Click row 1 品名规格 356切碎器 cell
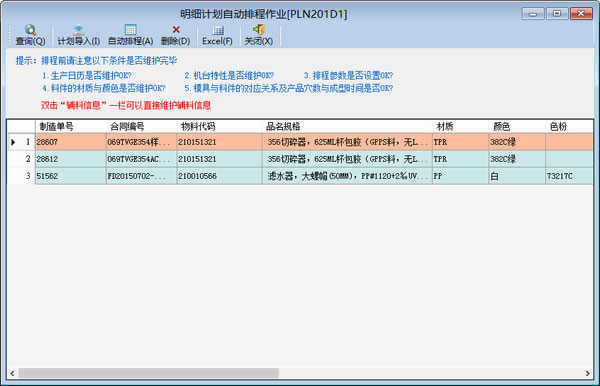The height and width of the screenshot is (386, 600). pos(347,142)
